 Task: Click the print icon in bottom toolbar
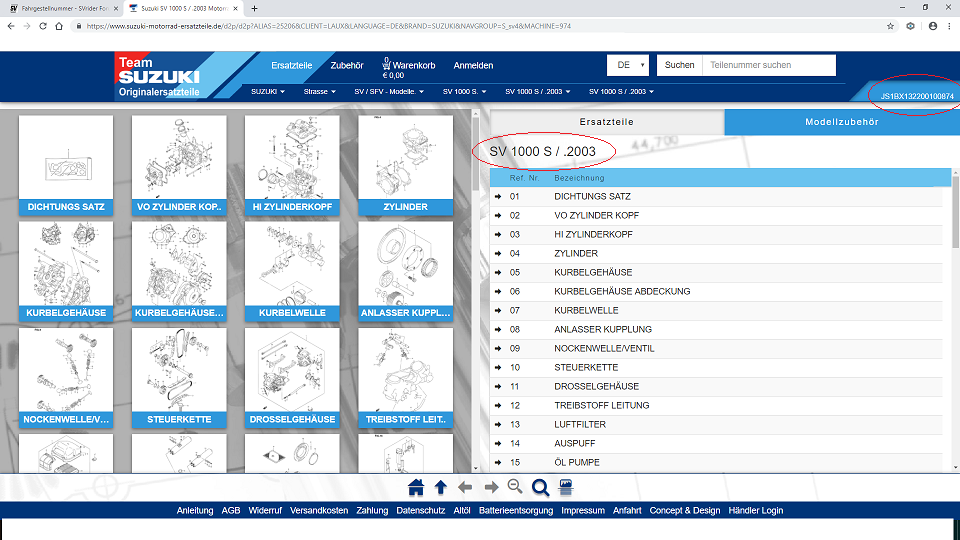click(566, 487)
